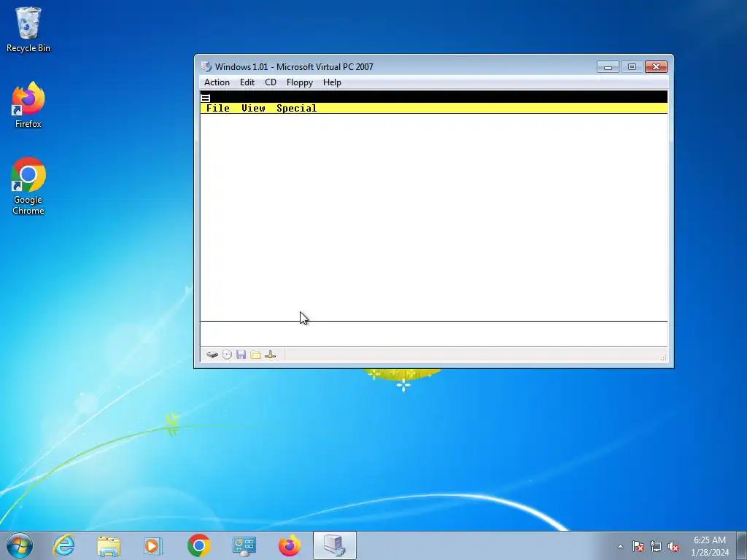
Task: Select the Google Chrome desktop shortcut
Action: coord(28,186)
